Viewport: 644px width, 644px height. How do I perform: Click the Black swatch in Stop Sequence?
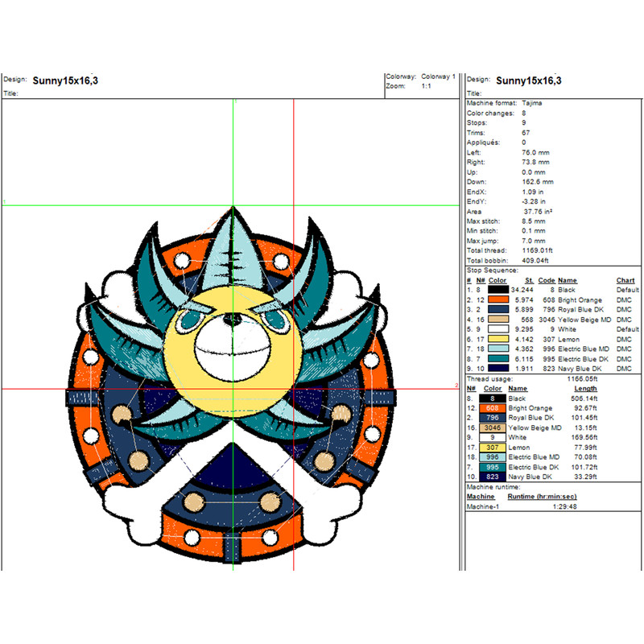[x=497, y=290]
